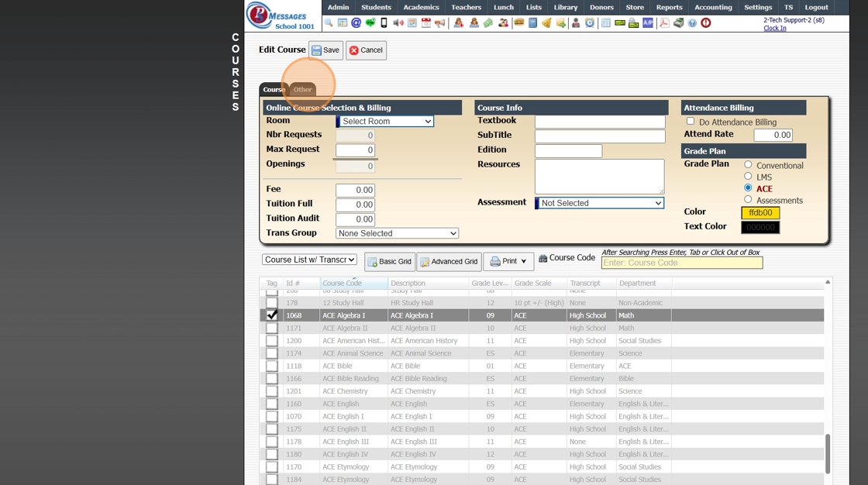Enable Do Attendance Billing checkbox
This screenshot has height=485, width=868.
pos(691,121)
